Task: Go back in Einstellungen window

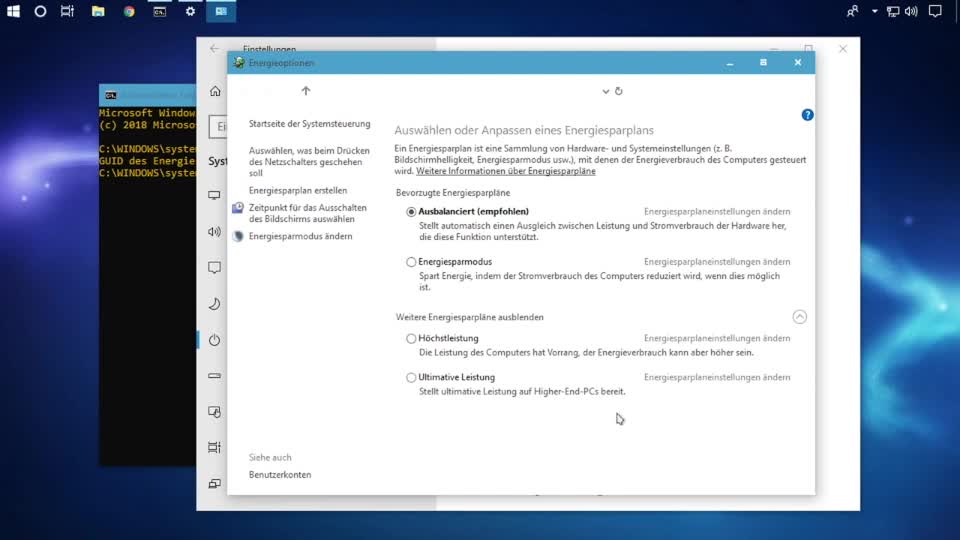Action: pyautogui.click(x=214, y=48)
